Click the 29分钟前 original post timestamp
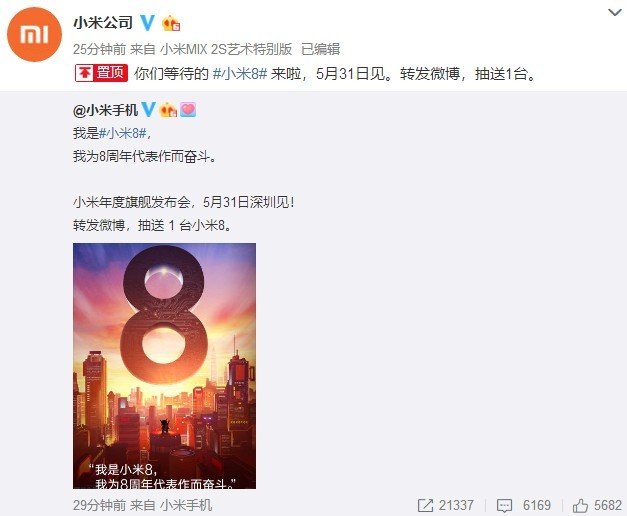 click(99, 506)
